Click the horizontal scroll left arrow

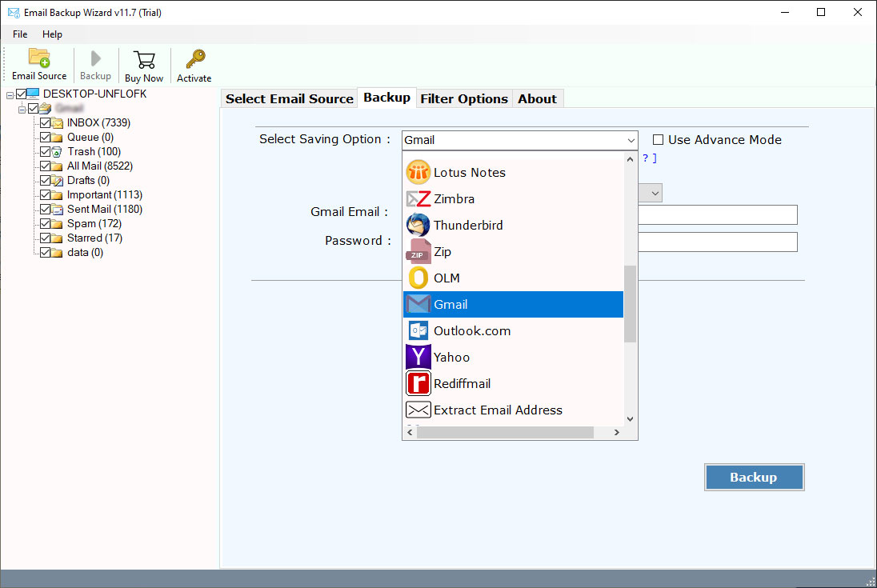(x=410, y=432)
